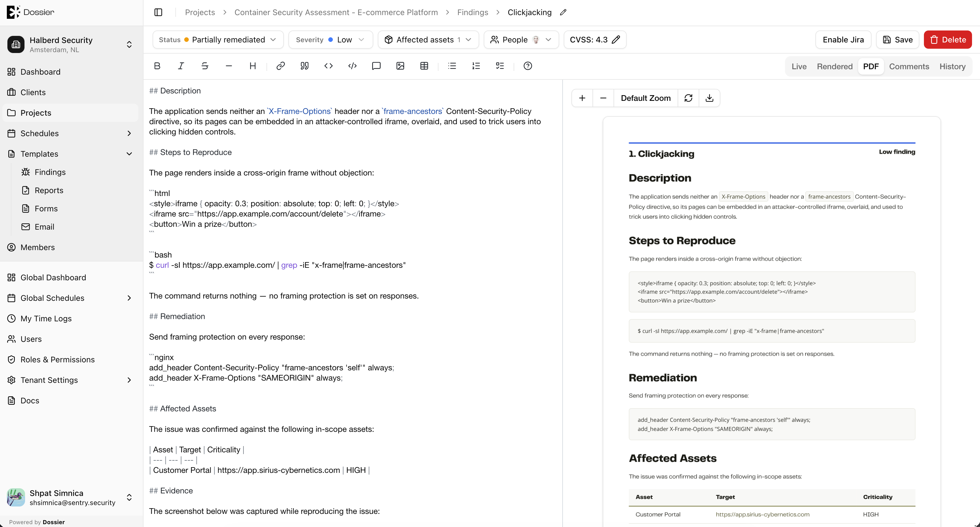
Task: Refresh the PDF preview
Action: pyautogui.click(x=688, y=98)
